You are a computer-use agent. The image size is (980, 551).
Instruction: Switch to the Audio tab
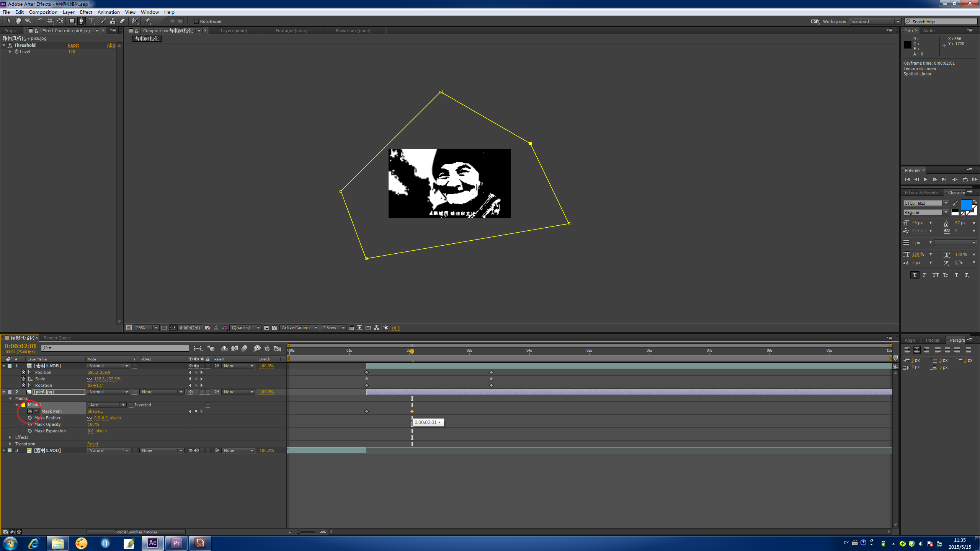coord(929,31)
